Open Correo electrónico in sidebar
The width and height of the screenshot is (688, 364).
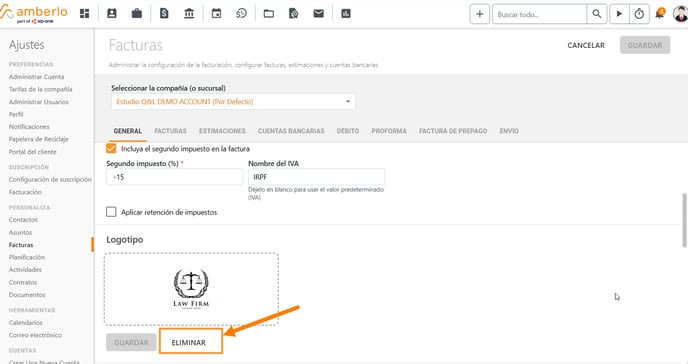click(x=35, y=335)
